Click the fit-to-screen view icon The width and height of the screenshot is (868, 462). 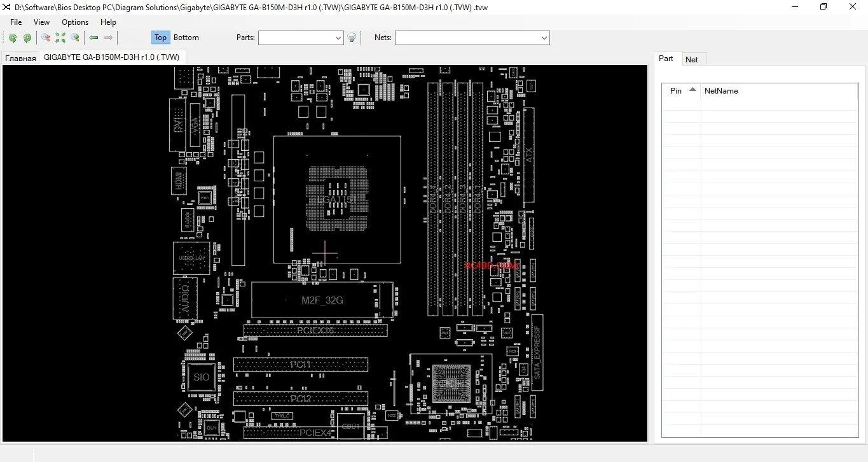pos(60,38)
